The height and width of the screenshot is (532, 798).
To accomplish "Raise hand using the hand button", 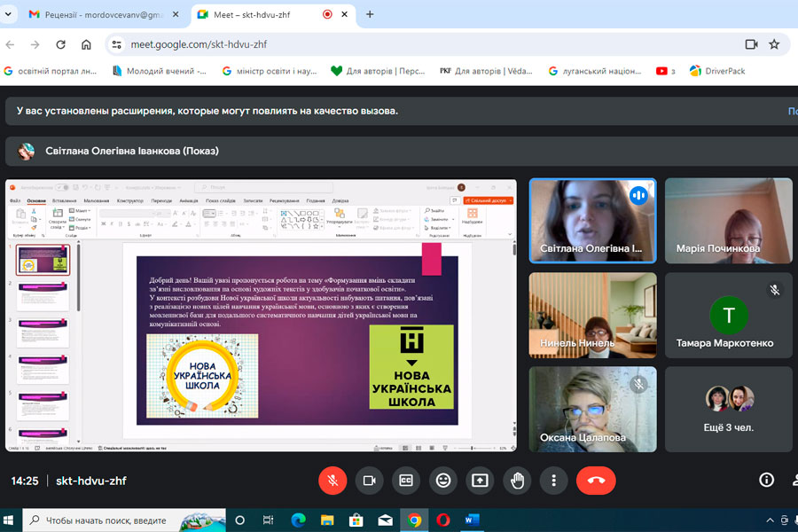I will coord(517,480).
